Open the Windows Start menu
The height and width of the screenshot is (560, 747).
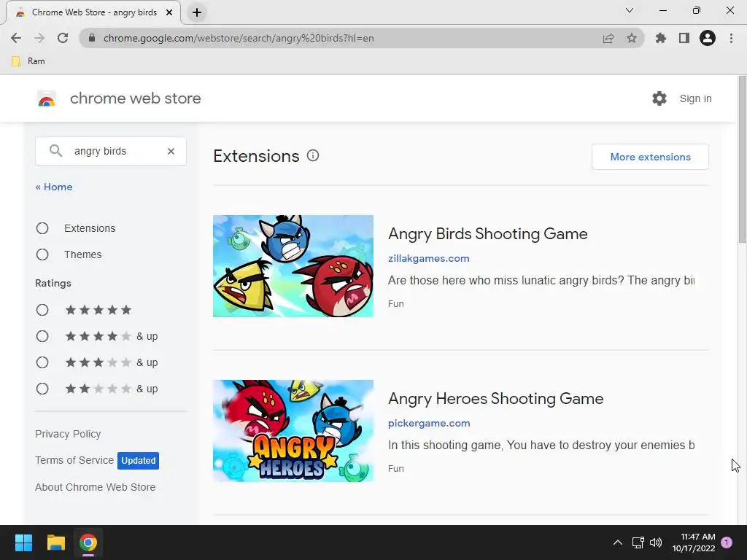pos(23,542)
